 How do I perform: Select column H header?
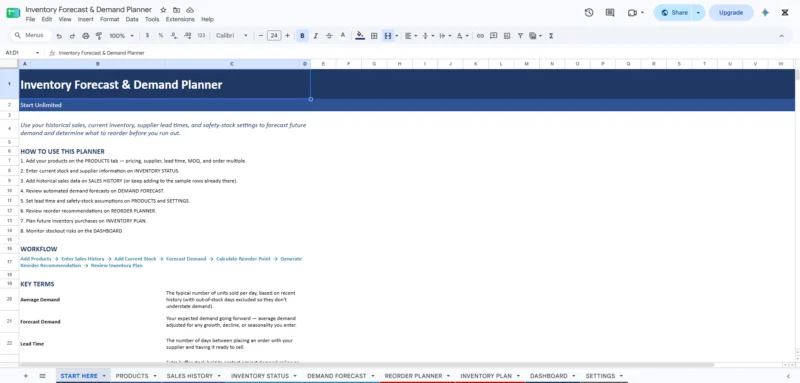coord(399,64)
